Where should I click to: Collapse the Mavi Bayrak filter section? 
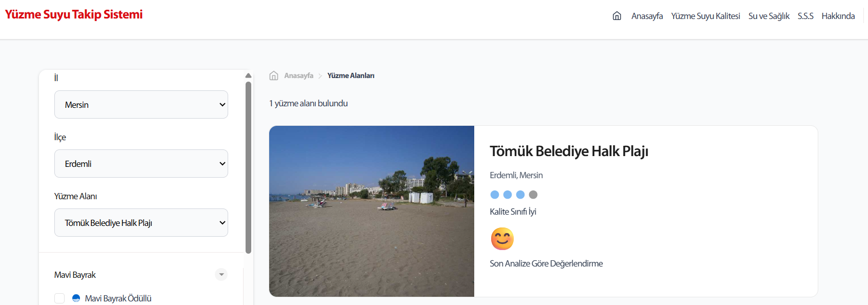pos(221,275)
